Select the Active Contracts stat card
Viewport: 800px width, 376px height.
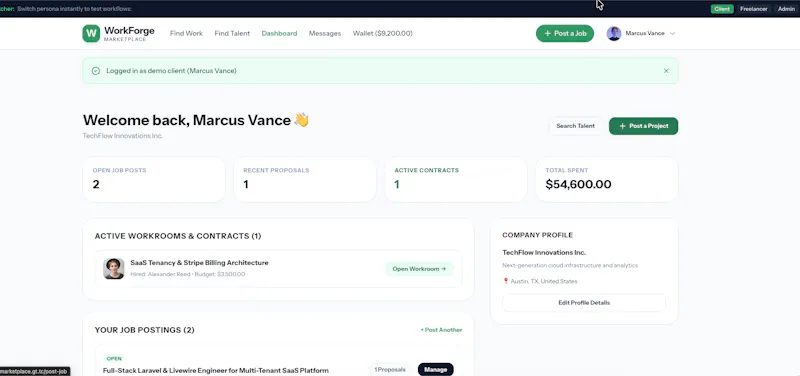(456, 180)
